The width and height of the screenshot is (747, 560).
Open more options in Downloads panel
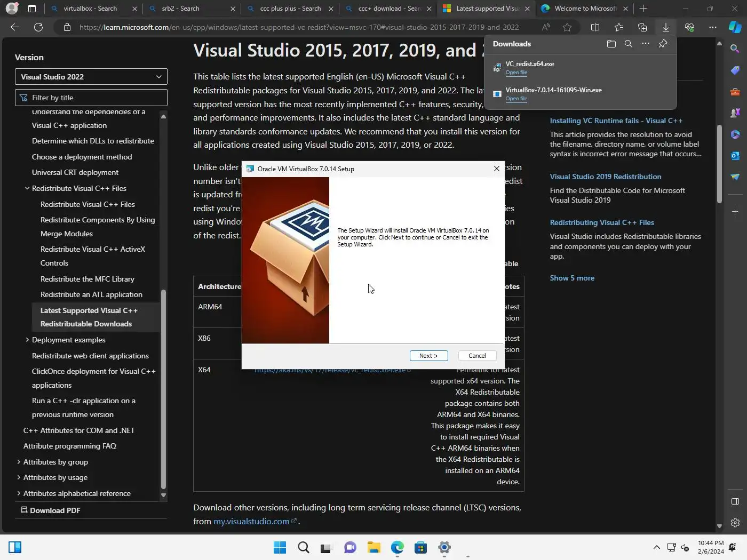tap(646, 44)
